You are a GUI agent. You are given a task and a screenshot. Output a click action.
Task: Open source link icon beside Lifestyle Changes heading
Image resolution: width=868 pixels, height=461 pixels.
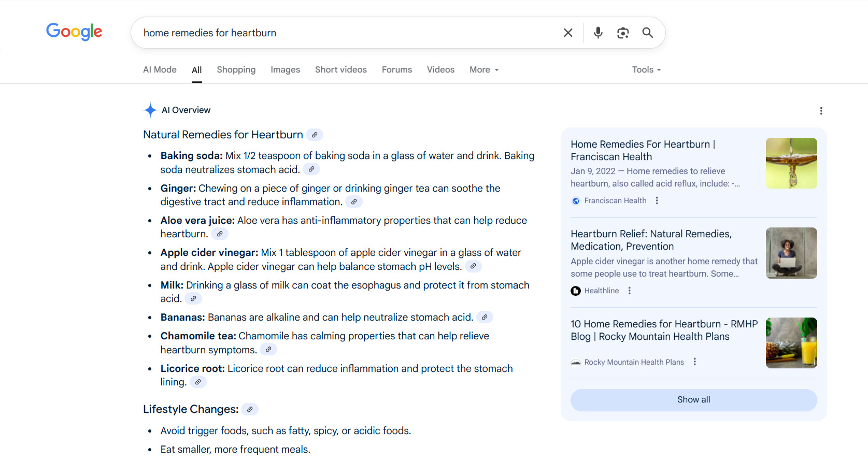pyautogui.click(x=250, y=409)
